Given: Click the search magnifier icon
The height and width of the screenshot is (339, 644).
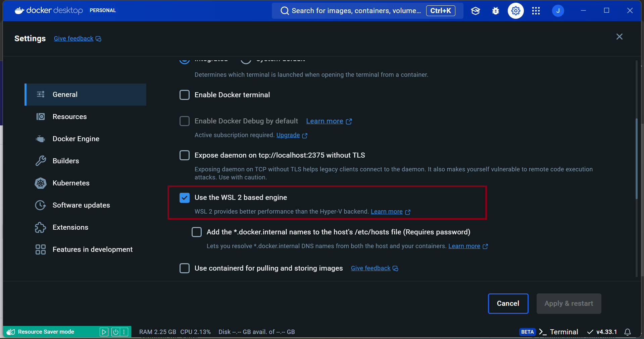Looking at the screenshot, I should click(x=285, y=11).
